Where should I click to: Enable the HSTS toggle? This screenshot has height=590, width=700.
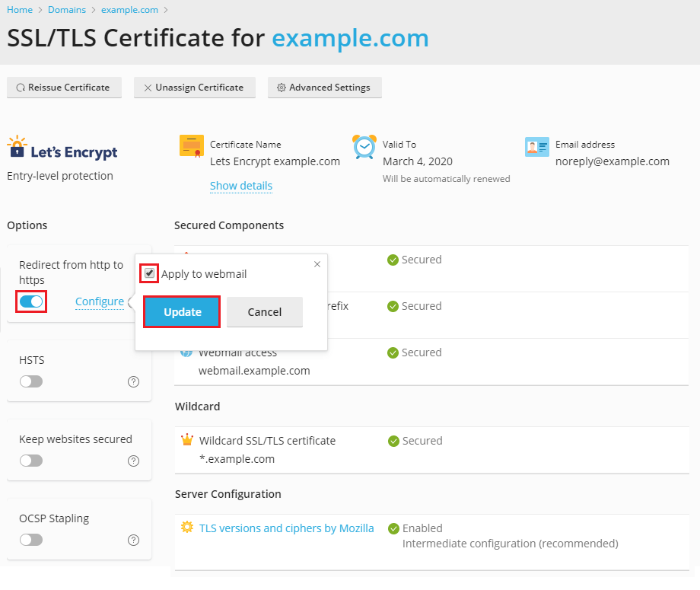pyautogui.click(x=31, y=381)
